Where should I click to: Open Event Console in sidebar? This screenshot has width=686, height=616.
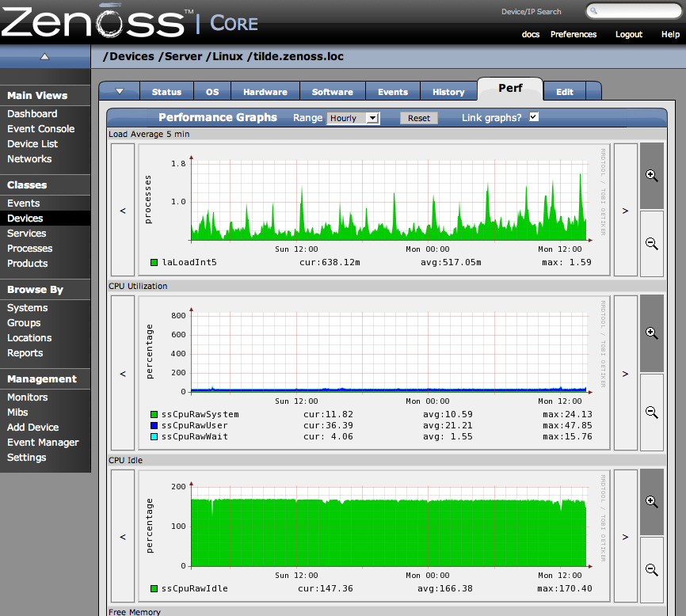40,129
